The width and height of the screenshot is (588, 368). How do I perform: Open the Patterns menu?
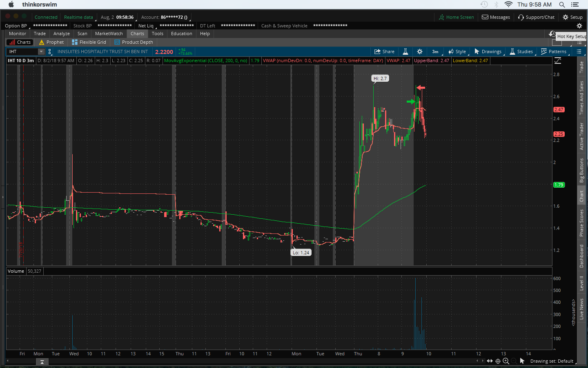pyautogui.click(x=554, y=52)
